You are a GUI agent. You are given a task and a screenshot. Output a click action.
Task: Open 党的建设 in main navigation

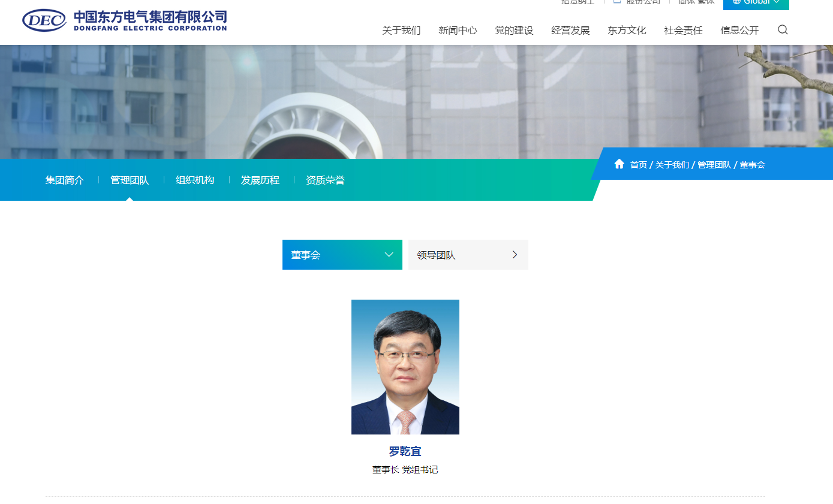(x=514, y=31)
